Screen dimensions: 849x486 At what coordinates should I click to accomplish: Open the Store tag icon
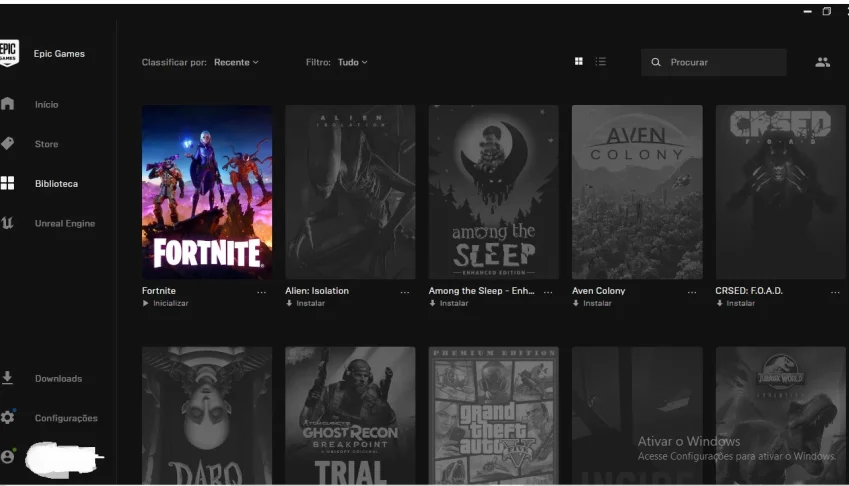[7, 143]
